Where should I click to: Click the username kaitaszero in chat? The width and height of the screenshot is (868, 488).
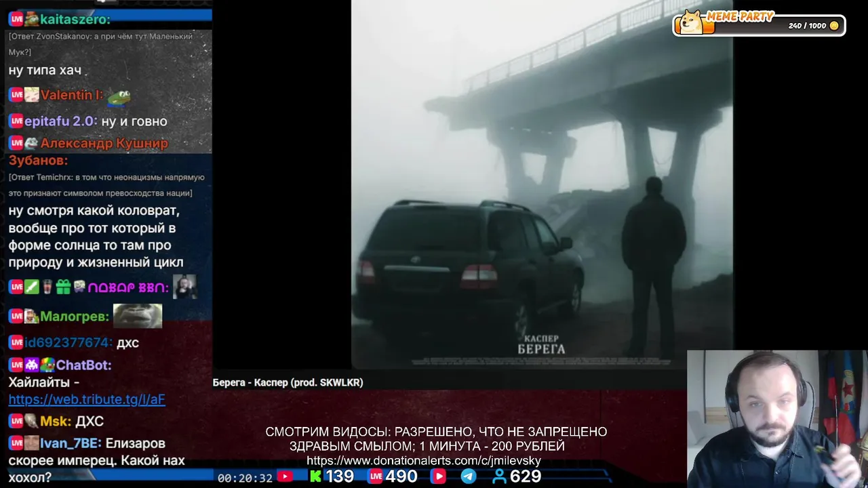point(75,19)
